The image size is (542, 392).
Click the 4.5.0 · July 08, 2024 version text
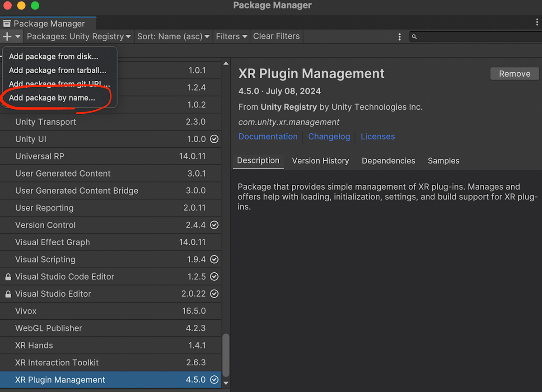pos(280,91)
